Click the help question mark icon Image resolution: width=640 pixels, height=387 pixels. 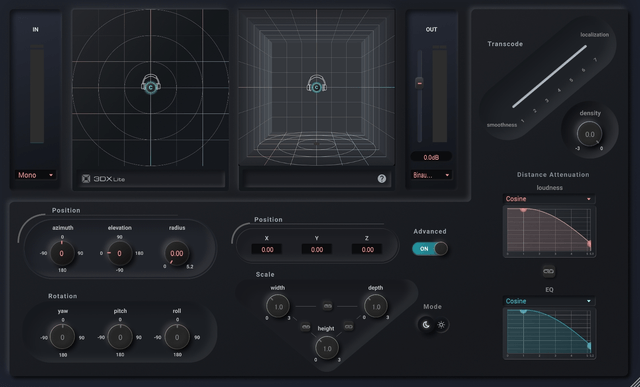coord(382,178)
